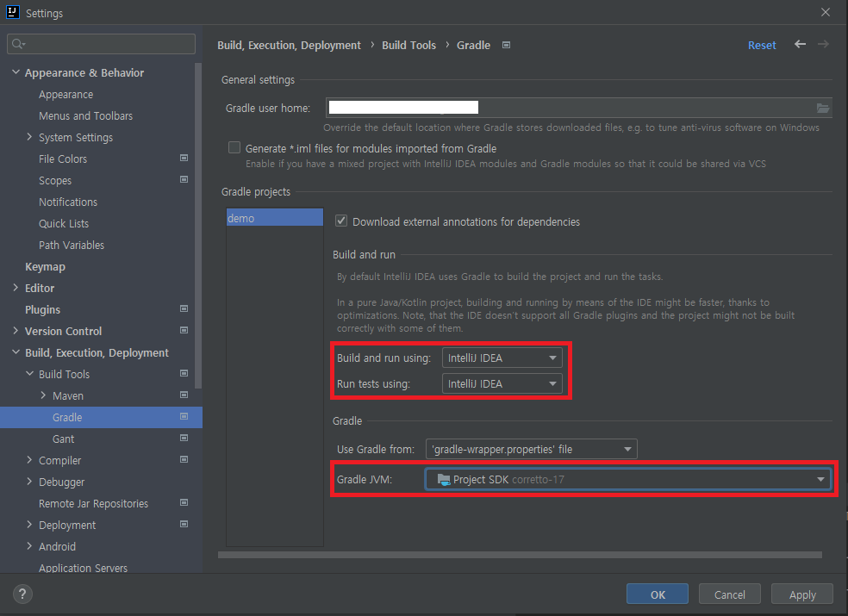Click the horizontal scrollbar below Gradle projects
Viewport: 848px width, 616px height.
(x=520, y=555)
